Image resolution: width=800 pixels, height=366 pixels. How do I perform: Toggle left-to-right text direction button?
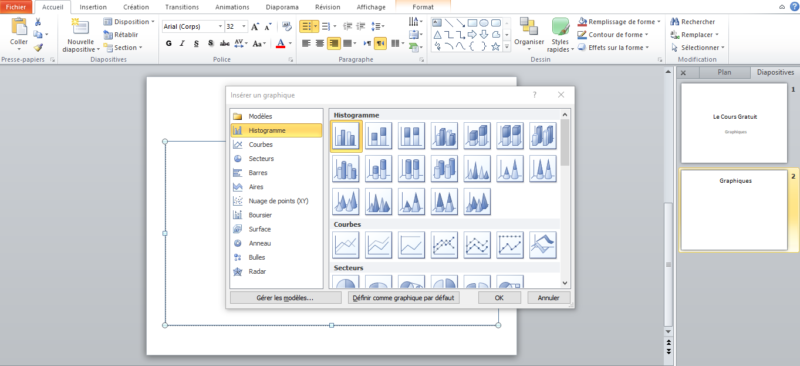(367, 43)
